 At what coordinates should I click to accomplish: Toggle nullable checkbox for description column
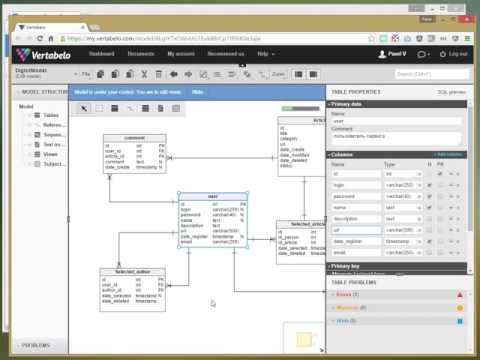429,219
